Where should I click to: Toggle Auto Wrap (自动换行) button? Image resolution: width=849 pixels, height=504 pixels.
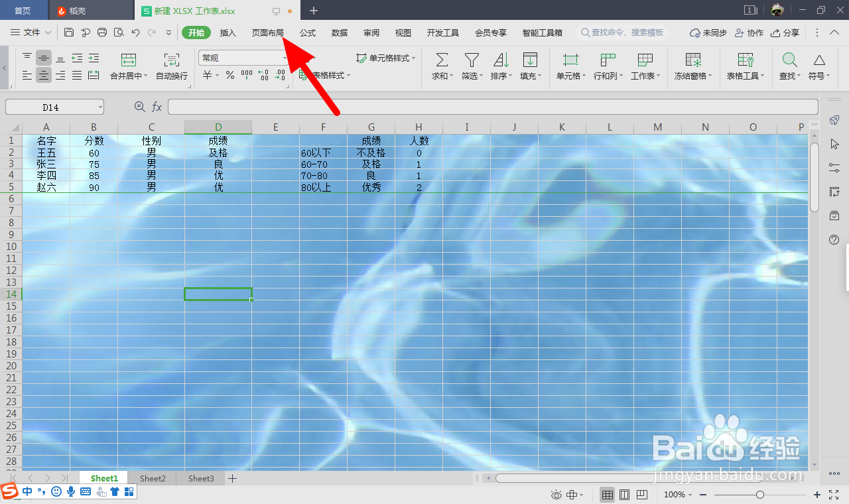tap(172, 67)
